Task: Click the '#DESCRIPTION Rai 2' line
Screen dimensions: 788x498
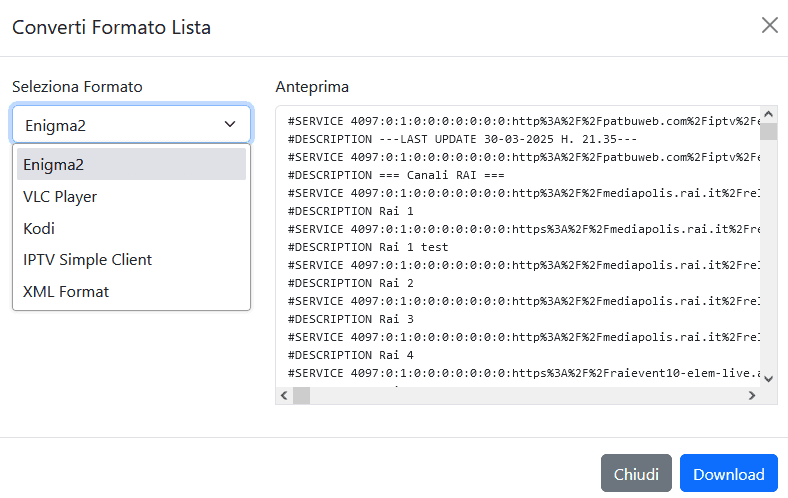Action: [350, 283]
